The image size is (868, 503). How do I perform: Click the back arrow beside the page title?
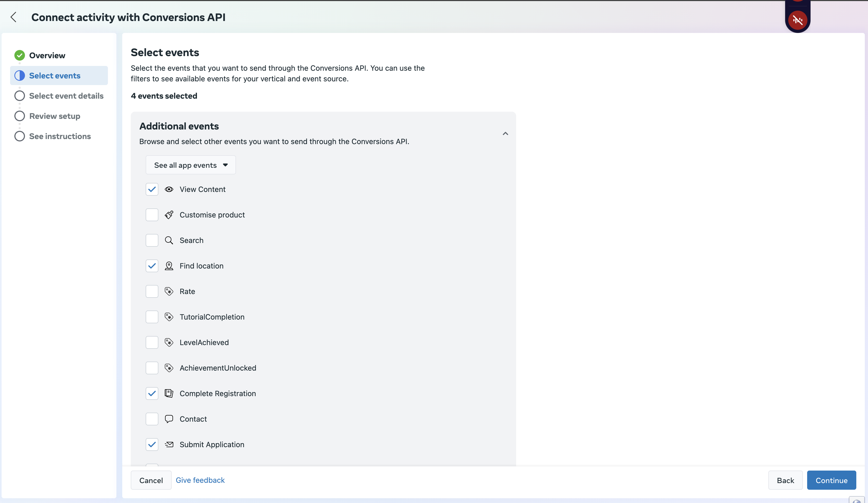[14, 17]
